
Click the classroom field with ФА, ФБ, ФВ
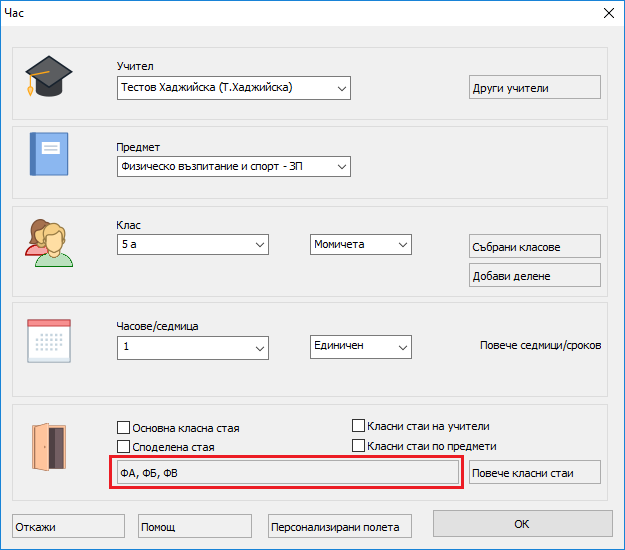point(285,472)
